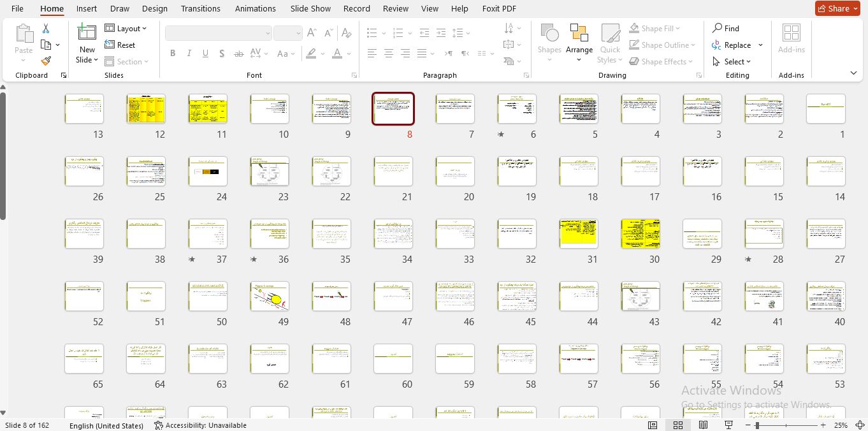The image size is (868, 431).
Task: Open the Transitions tab
Action: [201, 8]
